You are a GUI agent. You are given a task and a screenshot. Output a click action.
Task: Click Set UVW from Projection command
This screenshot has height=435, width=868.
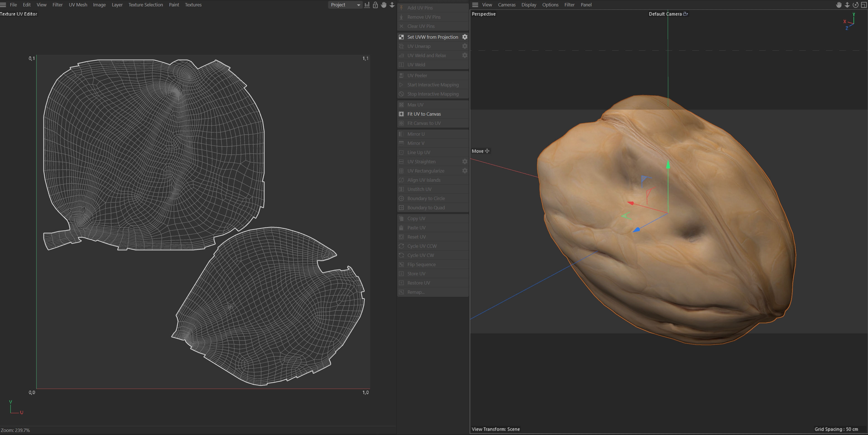click(x=432, y=37)
